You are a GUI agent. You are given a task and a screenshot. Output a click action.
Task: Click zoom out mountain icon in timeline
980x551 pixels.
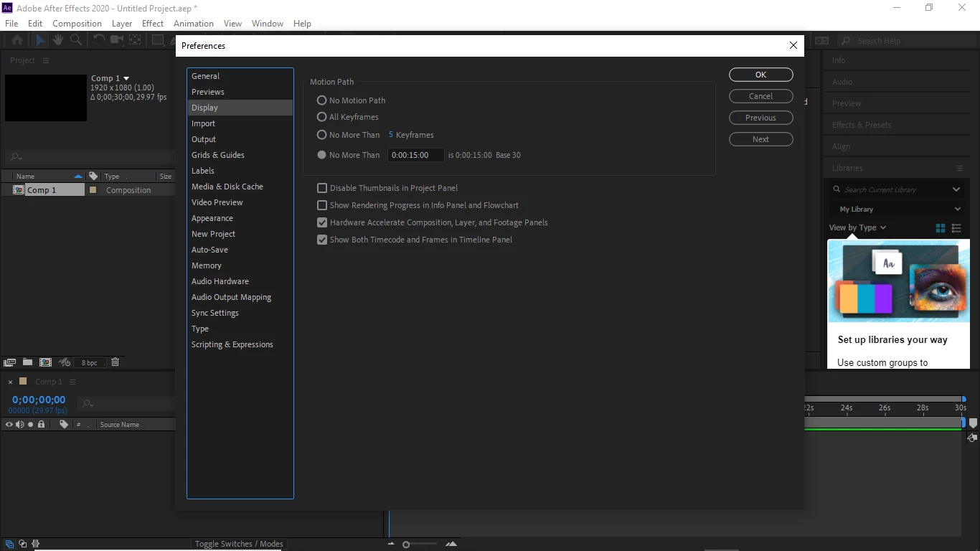tap(391, 544)
